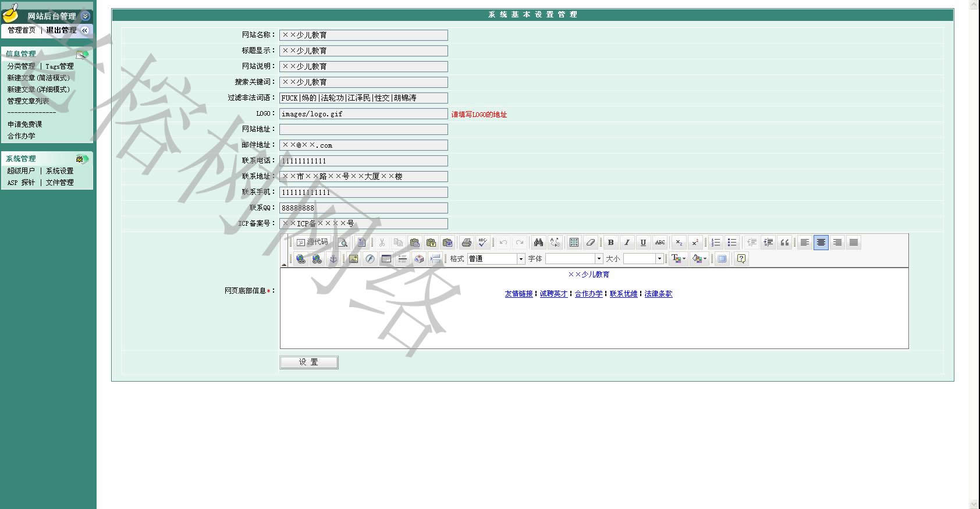Click the scissors cut icon
The height and width of the screenshot is (509, 980).
point(382,243)
